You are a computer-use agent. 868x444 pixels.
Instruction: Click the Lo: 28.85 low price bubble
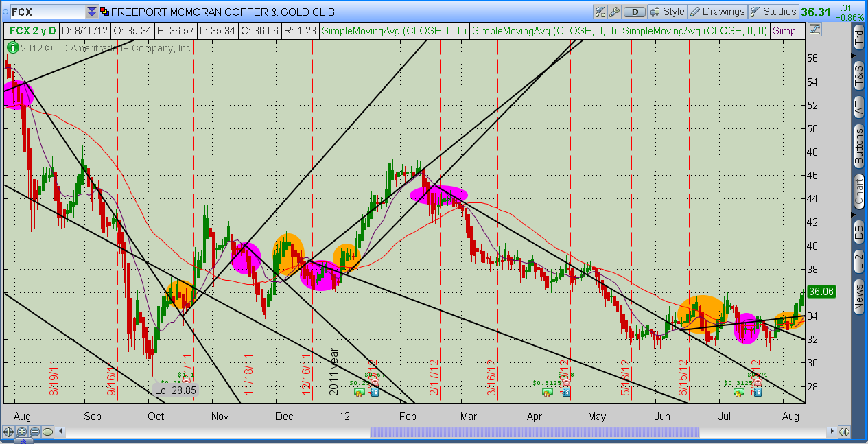[174, 390]
